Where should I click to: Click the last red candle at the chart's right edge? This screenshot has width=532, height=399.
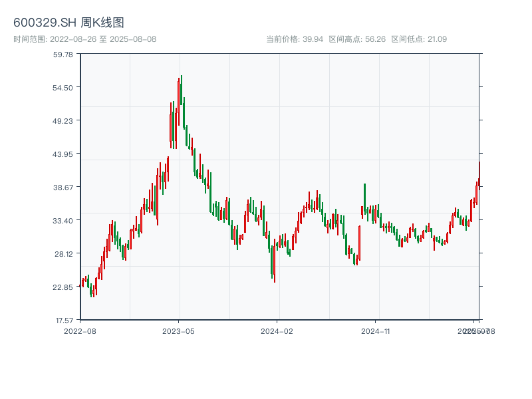point(479,176)
